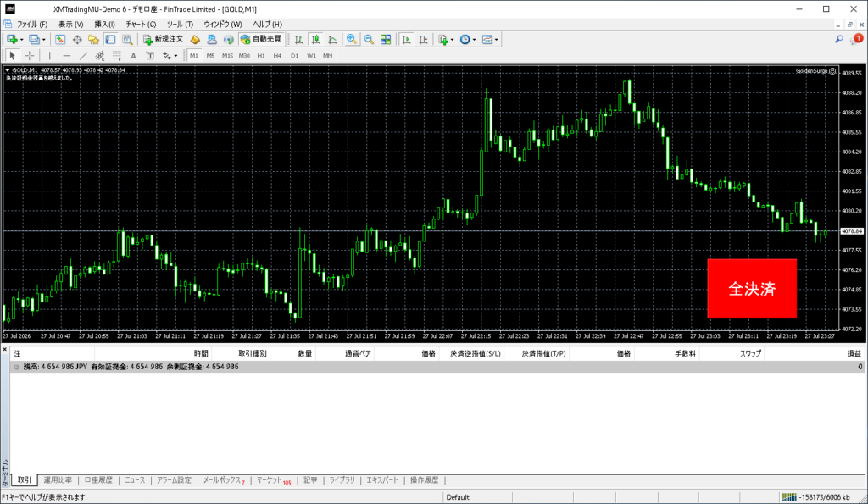Open the チャート (C) menu
The image size is (868, 504).
(141, 25)
